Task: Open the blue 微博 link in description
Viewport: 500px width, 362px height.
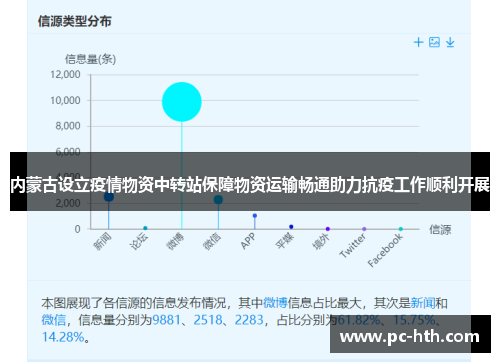Action: [275, 303]
